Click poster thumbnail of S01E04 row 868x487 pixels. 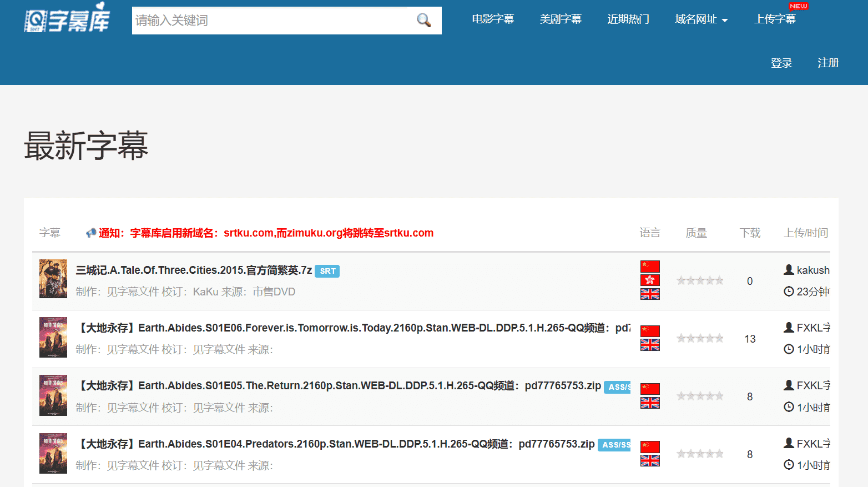53,453
